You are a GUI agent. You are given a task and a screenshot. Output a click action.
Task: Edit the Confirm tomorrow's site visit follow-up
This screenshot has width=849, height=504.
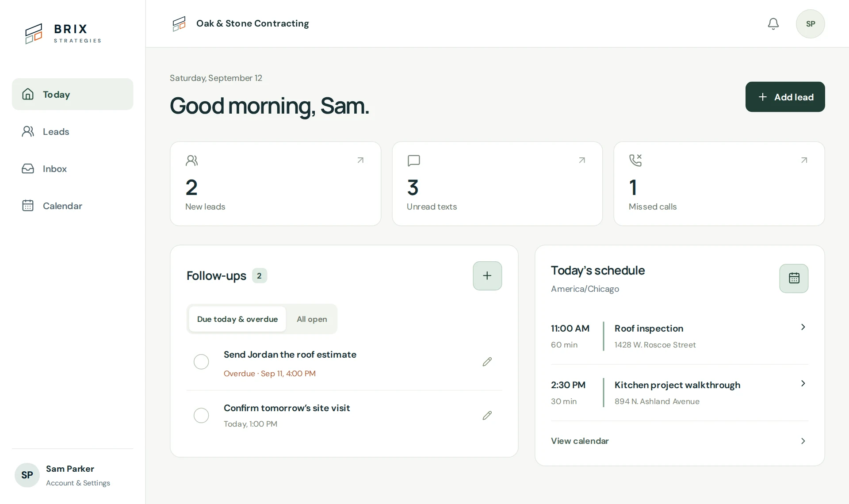point(487,415)
